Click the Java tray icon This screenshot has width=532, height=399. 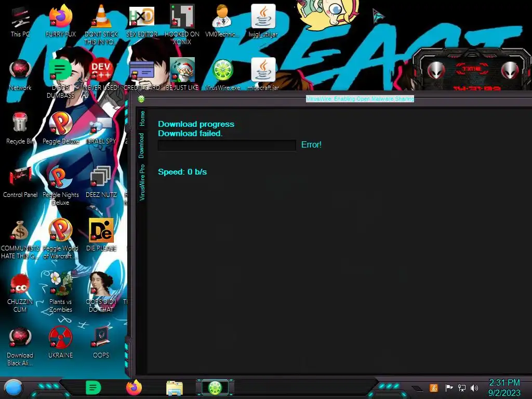coord(433,388)
